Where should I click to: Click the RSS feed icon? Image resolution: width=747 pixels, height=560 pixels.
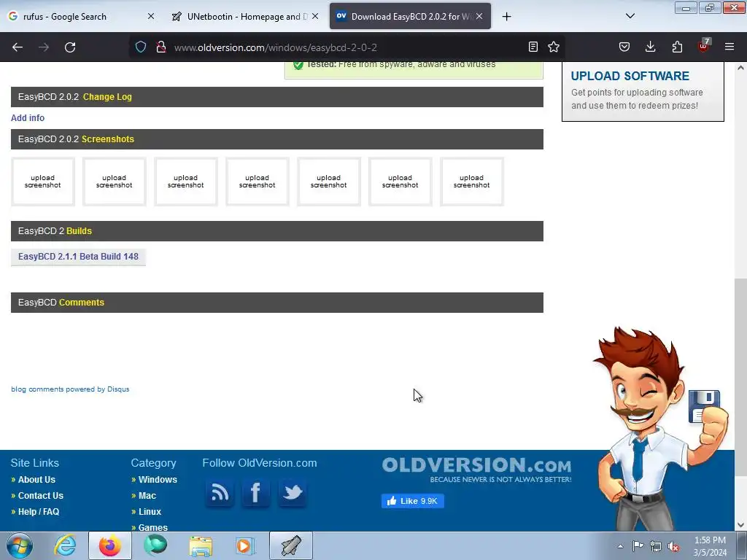coord(220,492)
